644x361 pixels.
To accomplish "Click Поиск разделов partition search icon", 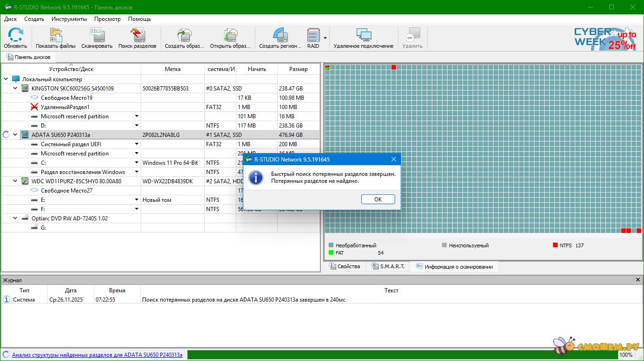I will click(x=137, y=36).
